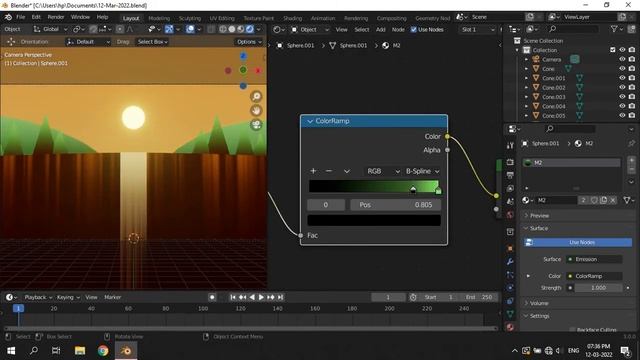Expand Cone.004 in outliner tree
The image size is (640, 360).
point(526,106)
